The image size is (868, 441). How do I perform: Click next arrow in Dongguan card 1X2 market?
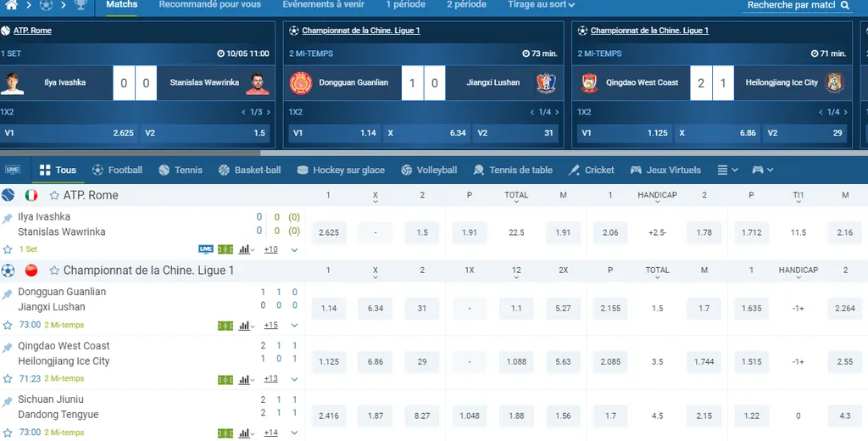click(x=557, y=112)
